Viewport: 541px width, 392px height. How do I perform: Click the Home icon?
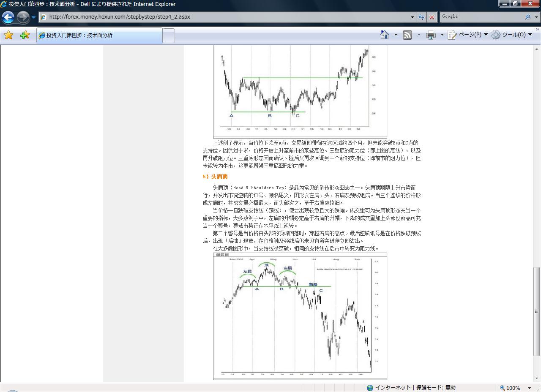pyautogui.click(x=385, y=35)
